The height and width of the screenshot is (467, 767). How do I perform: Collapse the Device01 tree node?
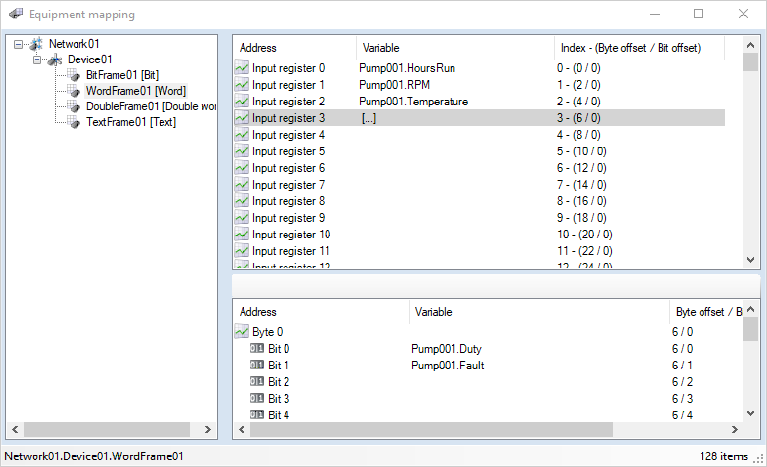coord(37,60)
